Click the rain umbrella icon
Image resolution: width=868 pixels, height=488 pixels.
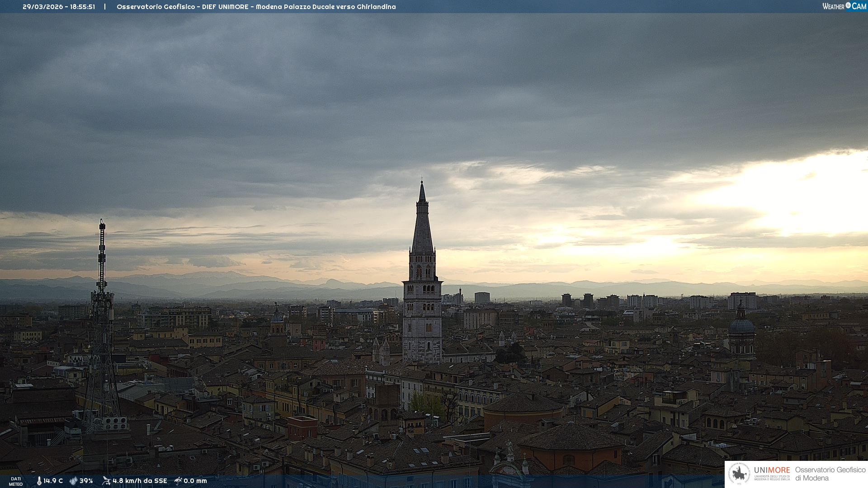pyautogui.click(x=178, y=481)
